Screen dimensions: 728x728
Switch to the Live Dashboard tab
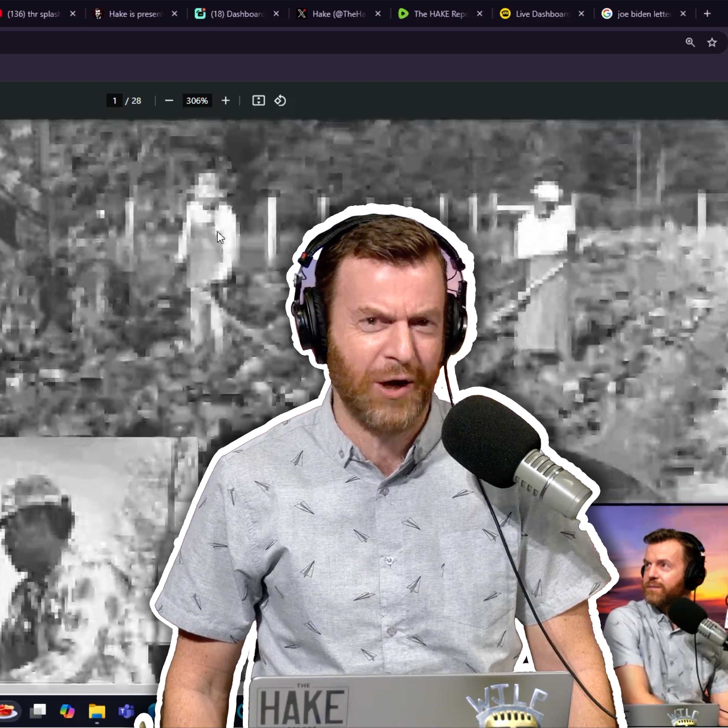click(542, 14)
